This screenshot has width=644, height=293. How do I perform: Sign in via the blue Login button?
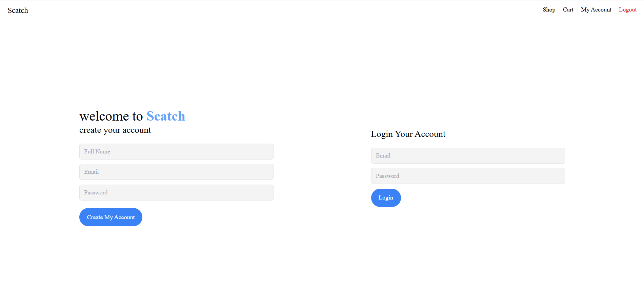click(x=386, y=197)
